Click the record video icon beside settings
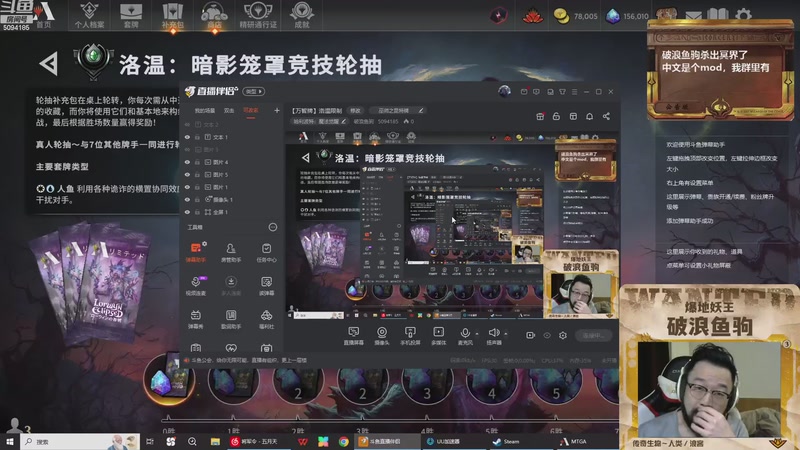 (x=531, y=335)
